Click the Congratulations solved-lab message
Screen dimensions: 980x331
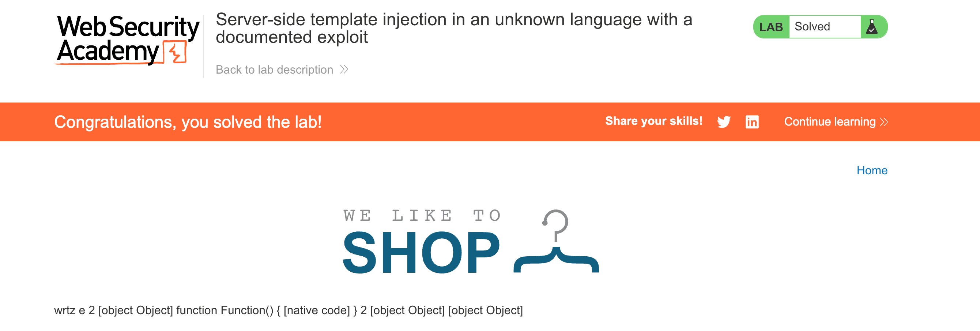[x=188, y=122]
